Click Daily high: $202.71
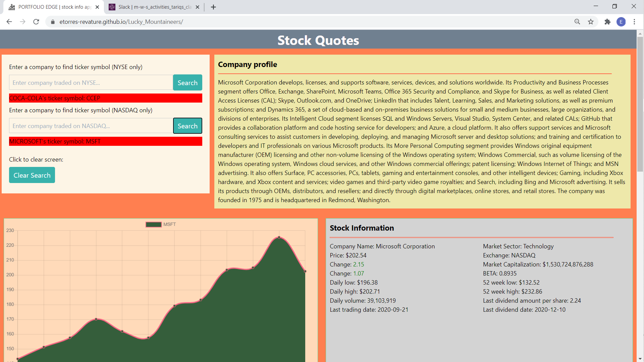 click(x=355, y=292)
